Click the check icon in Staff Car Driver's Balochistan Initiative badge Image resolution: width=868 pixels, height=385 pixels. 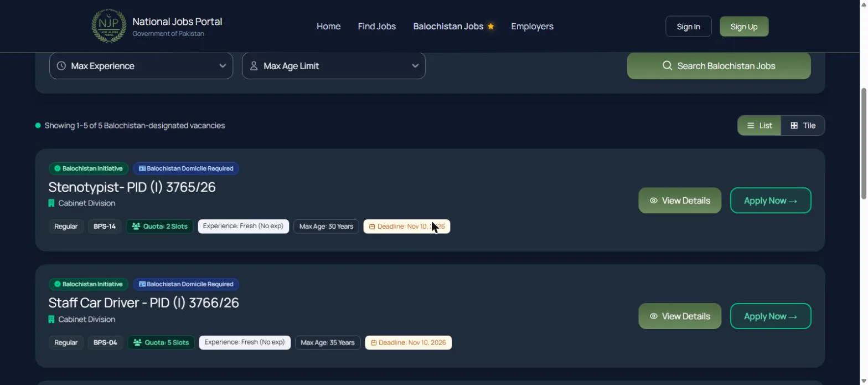pos(58,284)
